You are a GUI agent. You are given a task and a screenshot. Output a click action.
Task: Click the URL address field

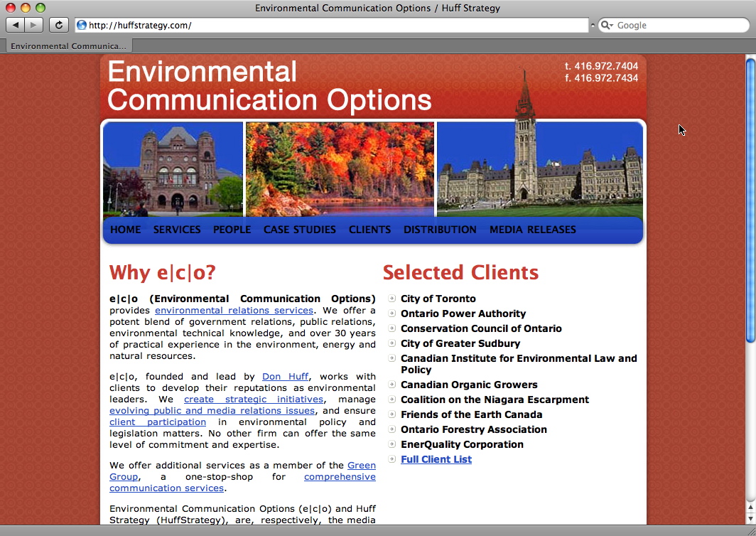[x=334, y=25]
